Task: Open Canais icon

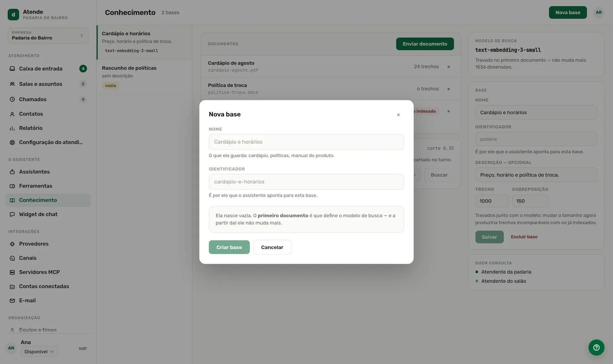Action: (x=12, y=258)
